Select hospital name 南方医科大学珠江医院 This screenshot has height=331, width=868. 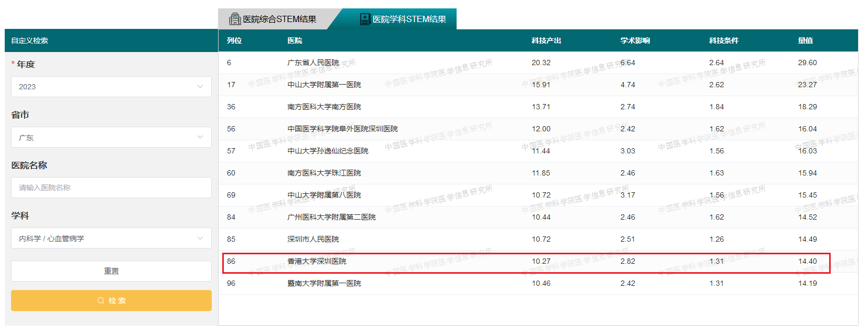coord(324,173)
